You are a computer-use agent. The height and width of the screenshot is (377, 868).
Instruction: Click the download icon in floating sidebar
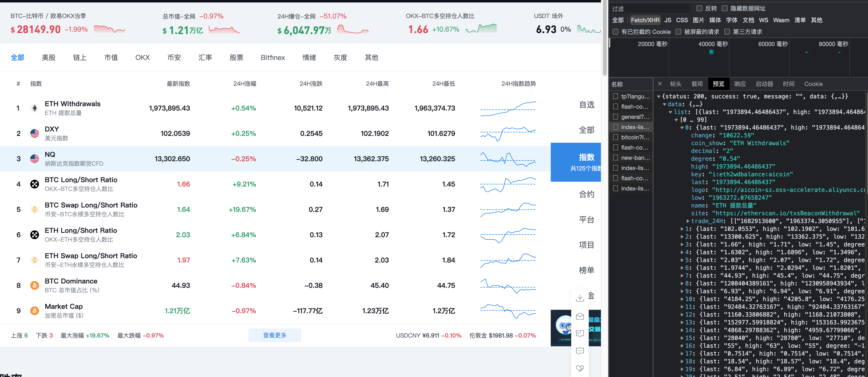579,298
